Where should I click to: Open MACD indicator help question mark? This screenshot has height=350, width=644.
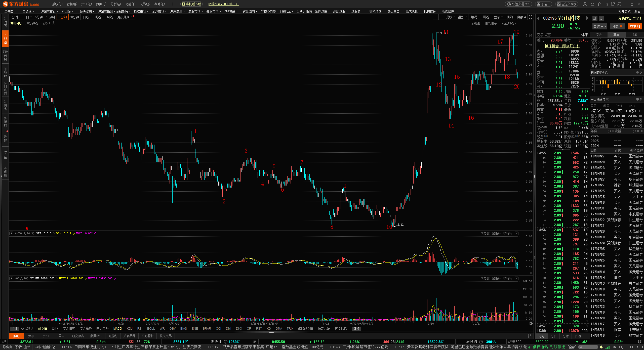(11, 233)
